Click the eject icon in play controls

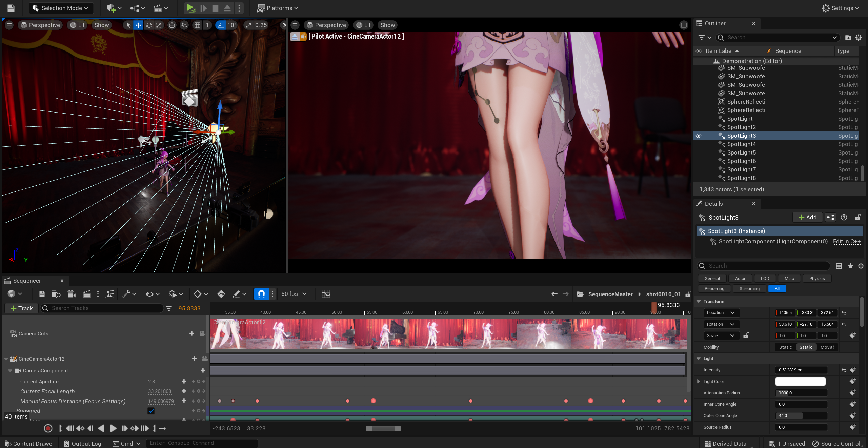pyautogui.click(x=227, y=8)
